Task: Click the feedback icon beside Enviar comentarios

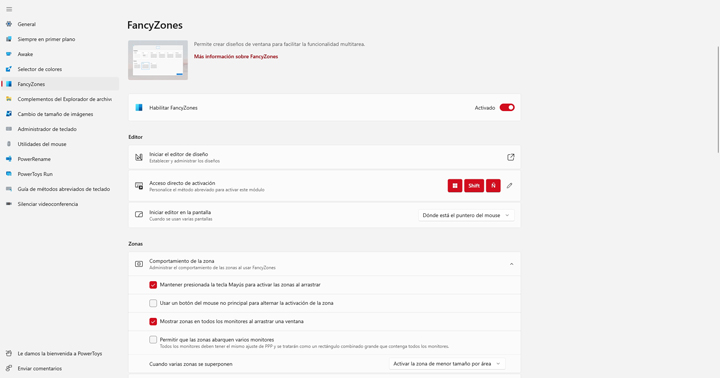Action: pyautogui.click(x=9, y=368)
